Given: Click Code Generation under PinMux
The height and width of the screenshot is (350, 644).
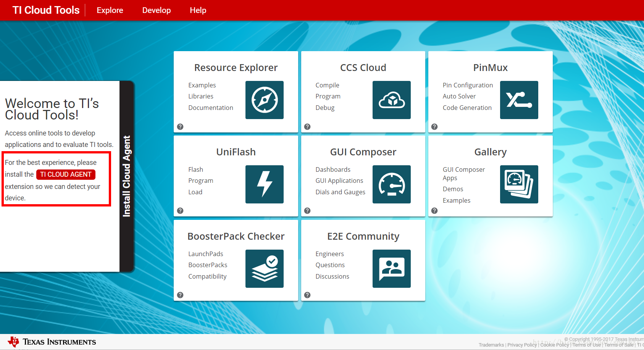Looking at the screenshot, I should click(467, 108).
